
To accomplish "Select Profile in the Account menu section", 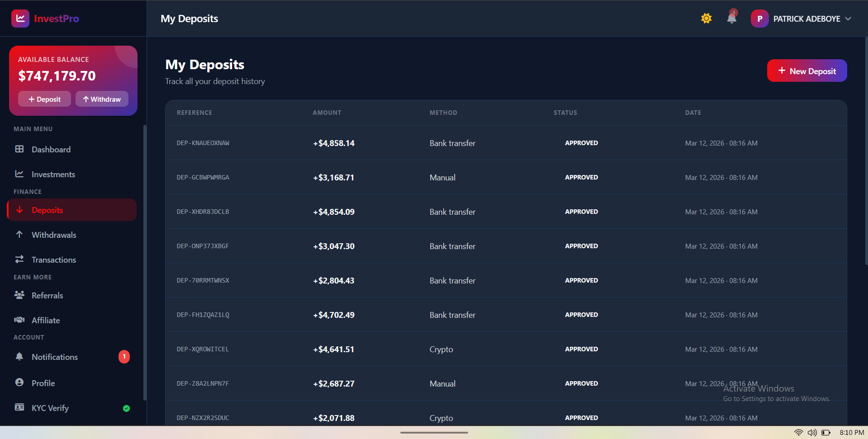I will (43, 382).
